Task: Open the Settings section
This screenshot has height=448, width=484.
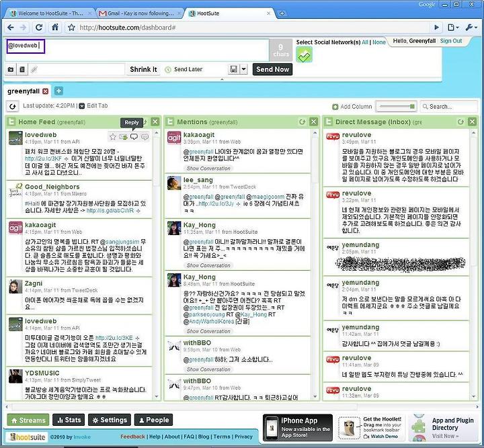Action: [x=110, y=420]
